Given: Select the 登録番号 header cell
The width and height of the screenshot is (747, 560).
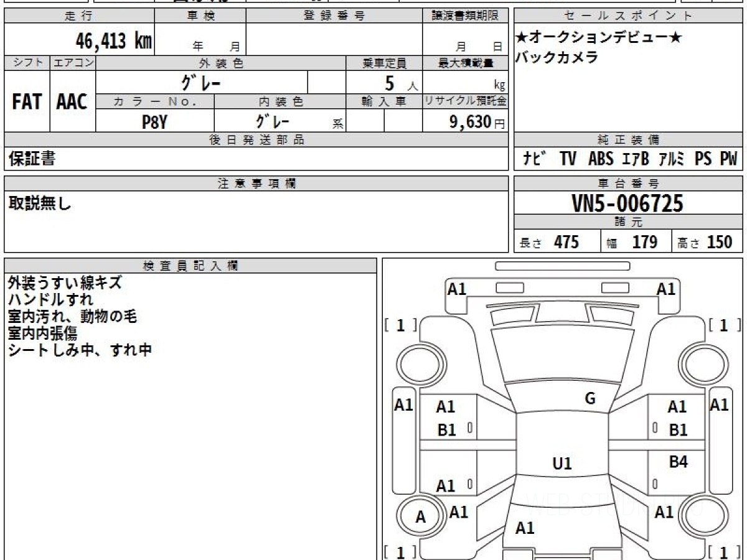Looking at the screenshot, I should (x=334, y=16).
